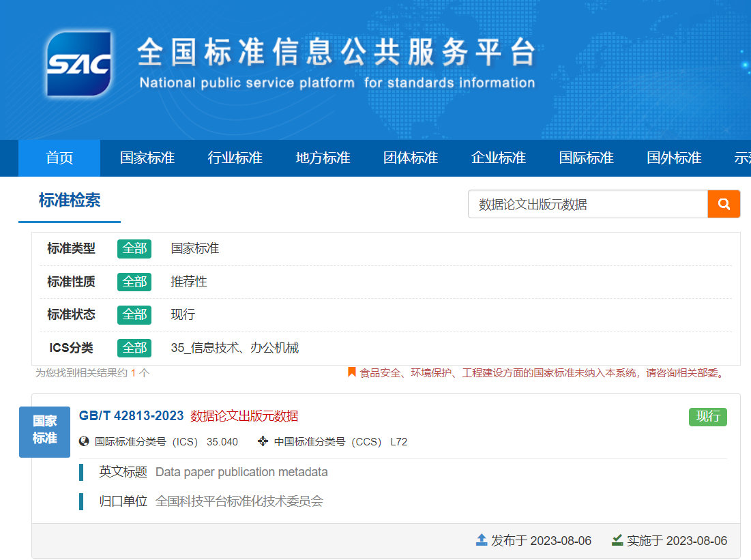Open the GB/T 42813-2023 standard link

[x=132, y=416]
